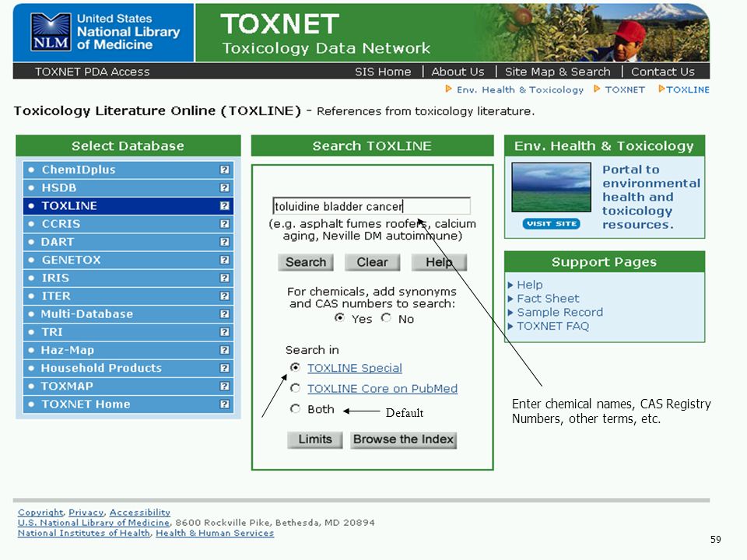Go to SIS Home
Image resolution: width=747 pixels, height=560 pixels.
(x=383, y=72)
